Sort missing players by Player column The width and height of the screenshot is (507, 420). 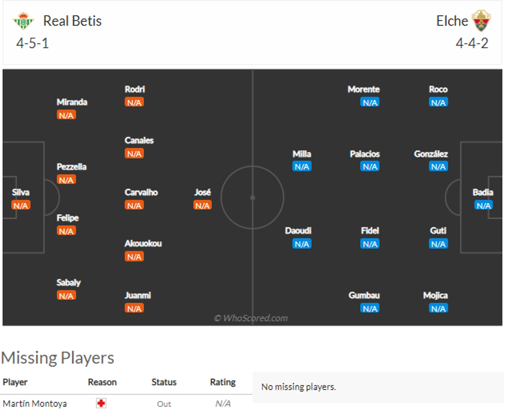[x=15, y=382]
